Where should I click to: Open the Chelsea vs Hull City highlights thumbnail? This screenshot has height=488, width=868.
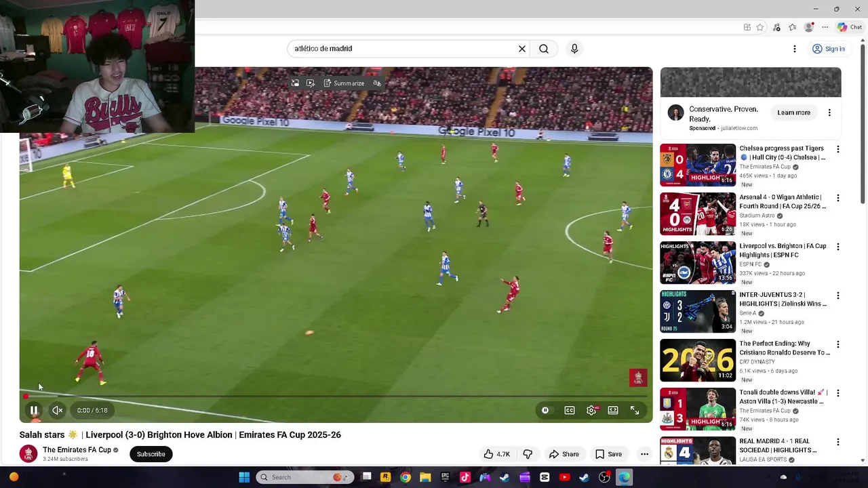tap(698, 165)
